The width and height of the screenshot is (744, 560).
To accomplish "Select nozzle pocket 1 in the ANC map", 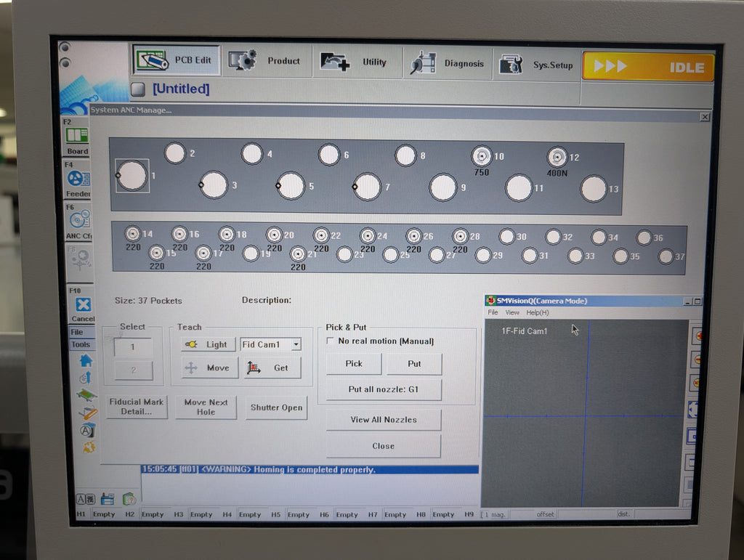I will pos(132,176).
